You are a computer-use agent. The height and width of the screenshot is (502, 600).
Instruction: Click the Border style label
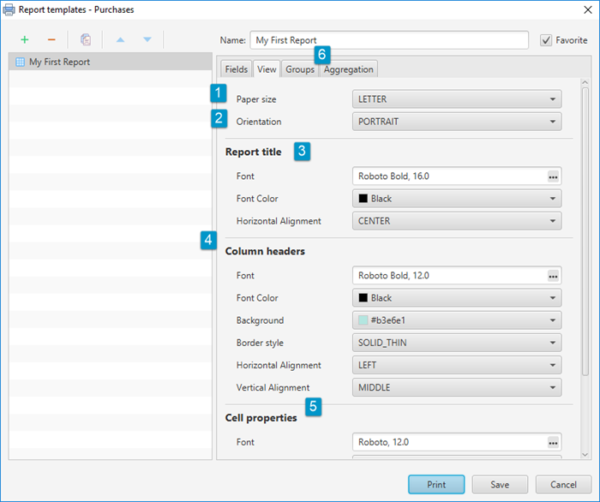click(x=260, y=343)
